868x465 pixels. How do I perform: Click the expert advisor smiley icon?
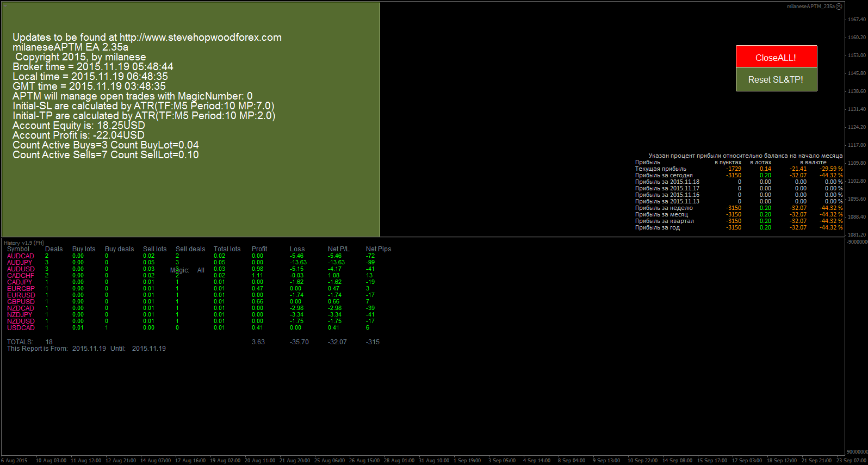(839, 7)
